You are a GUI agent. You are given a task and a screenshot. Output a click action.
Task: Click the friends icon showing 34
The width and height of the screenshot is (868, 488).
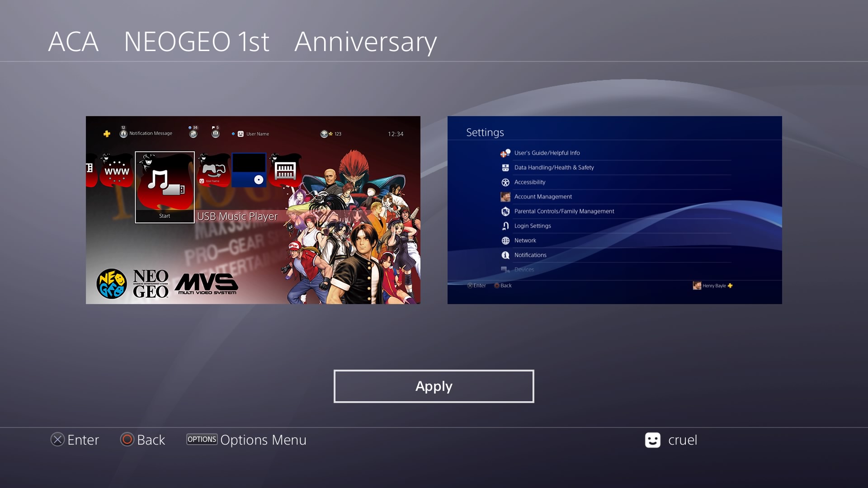(193, 132)
